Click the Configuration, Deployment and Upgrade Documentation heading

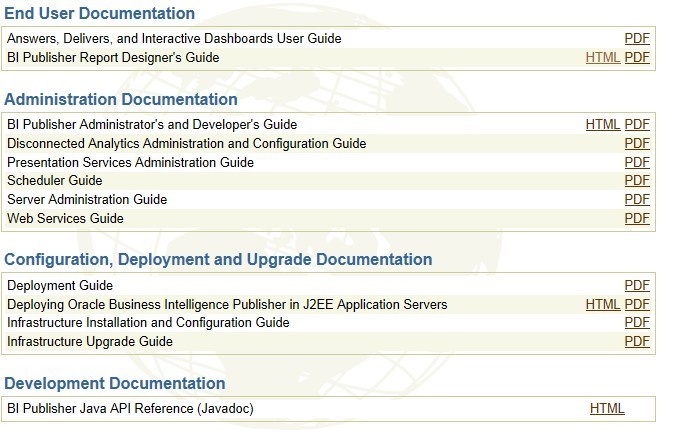tap(218, 260)
